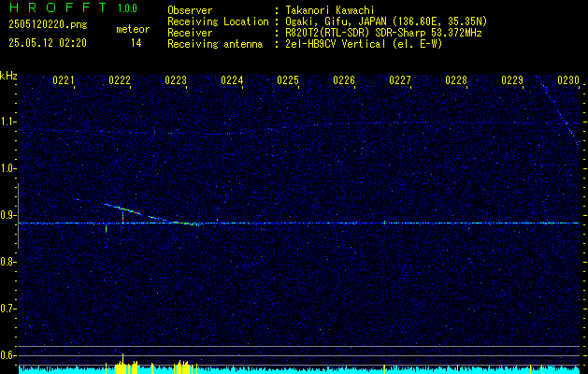Click the 1.0 frequency axis label
The width and height of the screenshot is (588, 374).
pyautogui.click(x=7, y=169)
